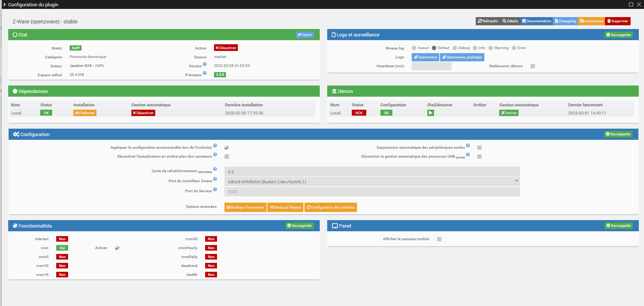Show help for gestion automatique des processus USB

point(468,154)
